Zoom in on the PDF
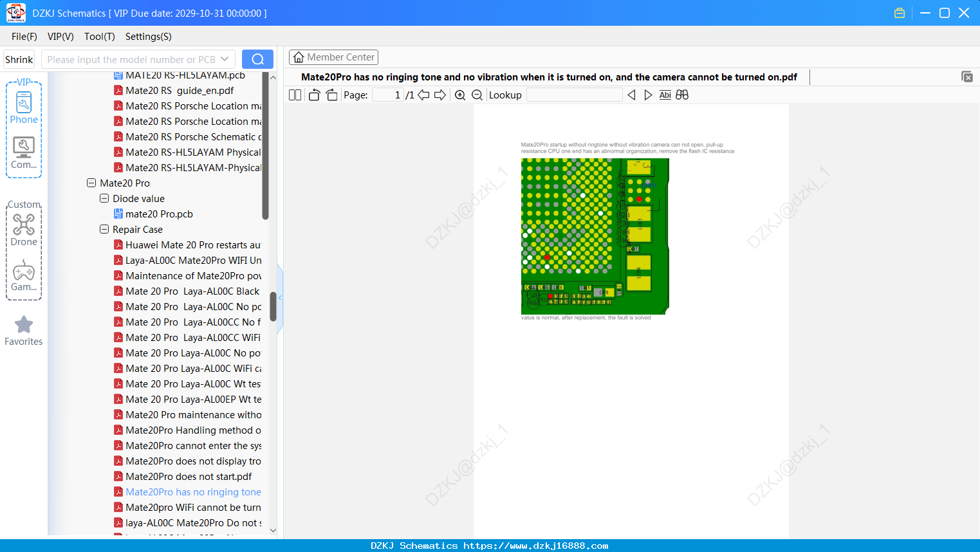Screen dimensions: 980x552 460,95
